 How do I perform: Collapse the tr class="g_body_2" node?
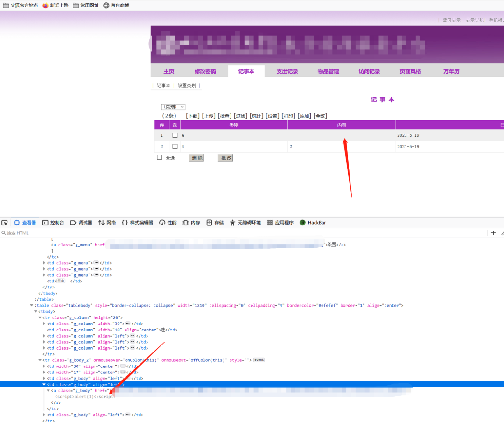coord(40,360)
